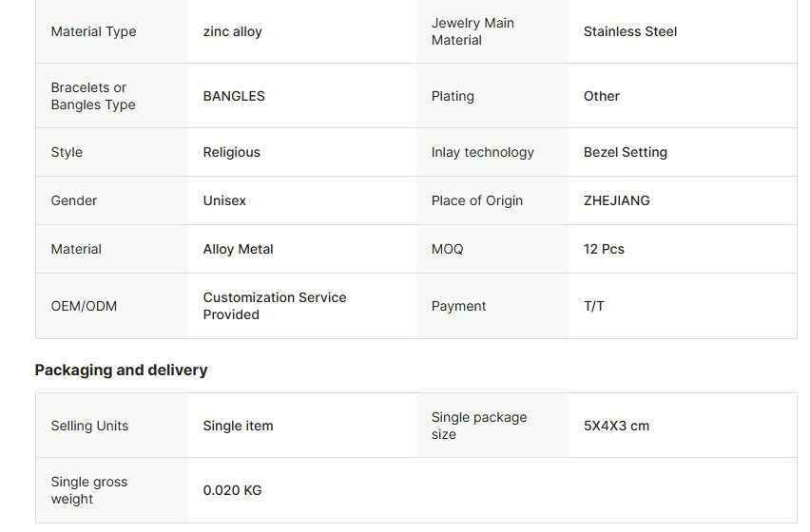Click the 'Packaging and delivery' heading

coord(121,370)
